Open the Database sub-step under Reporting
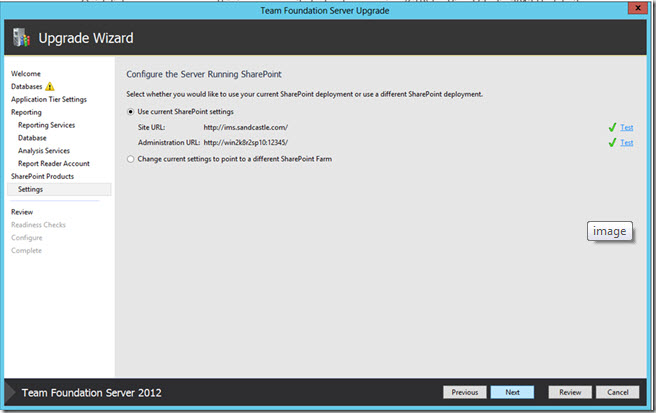Screen dimensions: 656x413 tap(32, 138)
